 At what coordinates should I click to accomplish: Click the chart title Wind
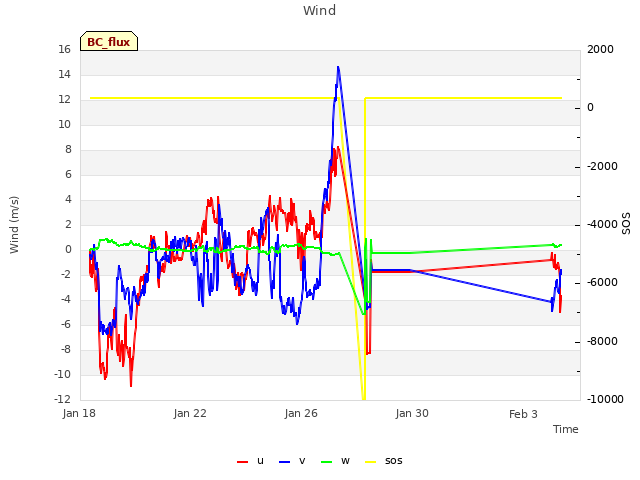[x=320, y=10]
